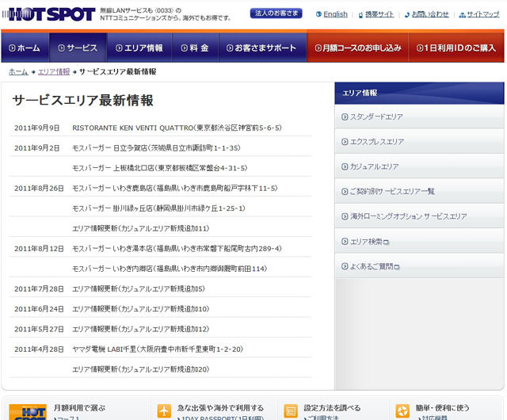The height and width of the screenshot is (420, 507).
Task: Click external-window icon after エリア検索
Action: (386, 242)
